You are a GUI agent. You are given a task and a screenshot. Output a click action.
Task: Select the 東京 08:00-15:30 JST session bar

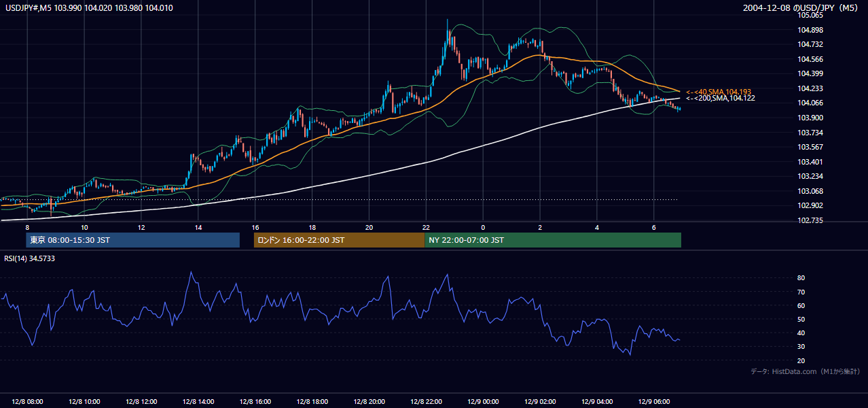coord(133,240)
